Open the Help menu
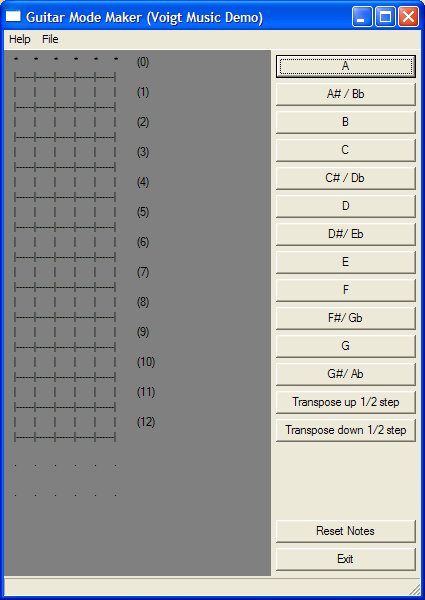Screen dimensions: 425x600 tap(20, 39)
